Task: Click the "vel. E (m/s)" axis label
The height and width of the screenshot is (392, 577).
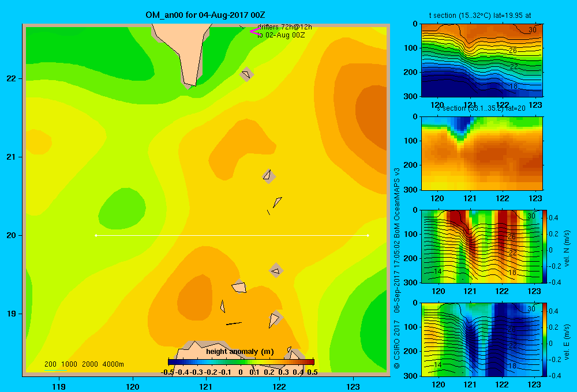Action: click(567, 342)
